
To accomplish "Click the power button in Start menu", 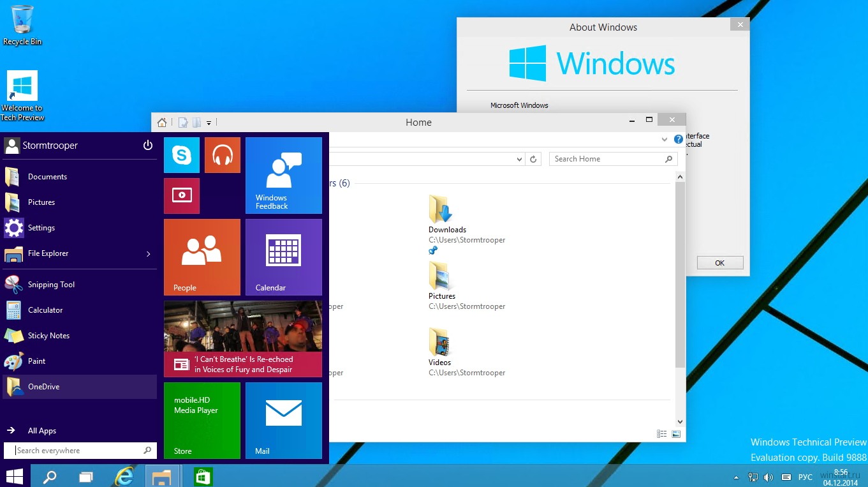I will [x=148, y=146].
